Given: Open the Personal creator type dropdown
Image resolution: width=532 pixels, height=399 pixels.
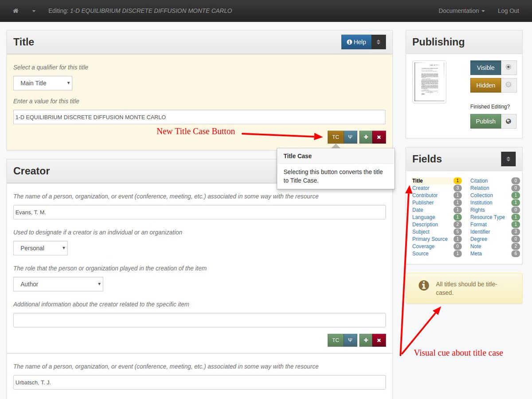Looking at the screenshot, I should 41,248.
